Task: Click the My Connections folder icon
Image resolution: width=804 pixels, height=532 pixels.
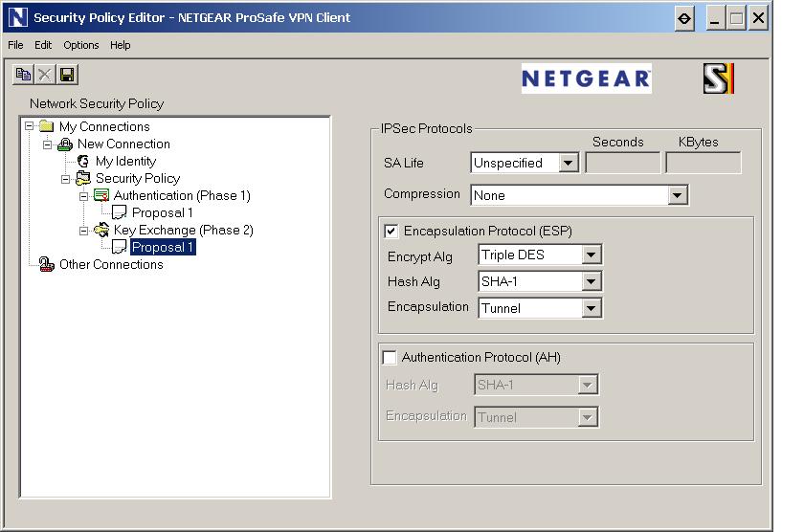Action: pyautogui.click(x=47, y=126)
